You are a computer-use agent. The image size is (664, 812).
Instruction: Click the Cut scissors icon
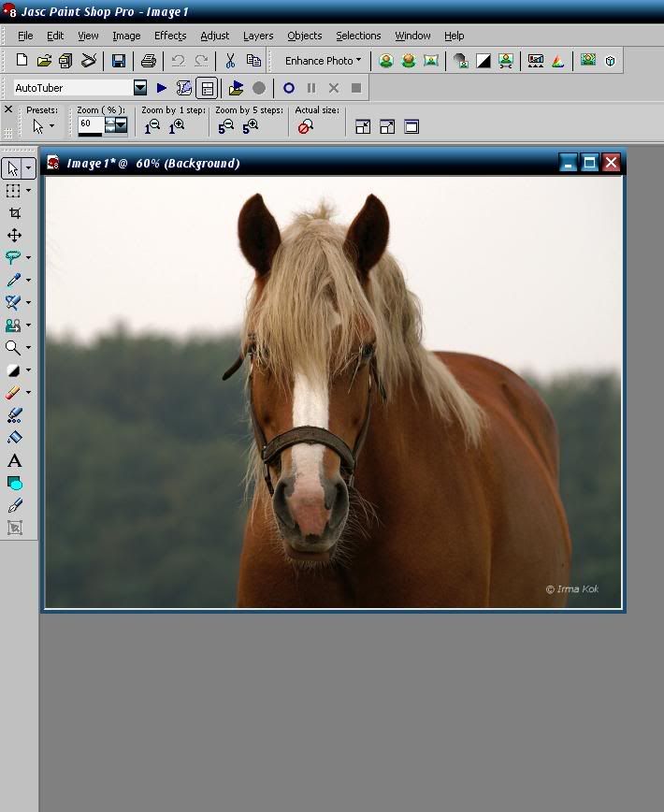(x=229, y=61)
